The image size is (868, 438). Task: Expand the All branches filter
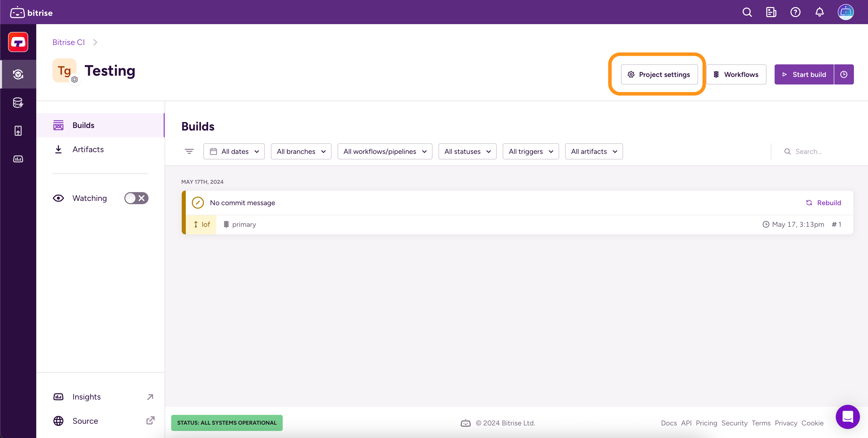click(301, 151)
